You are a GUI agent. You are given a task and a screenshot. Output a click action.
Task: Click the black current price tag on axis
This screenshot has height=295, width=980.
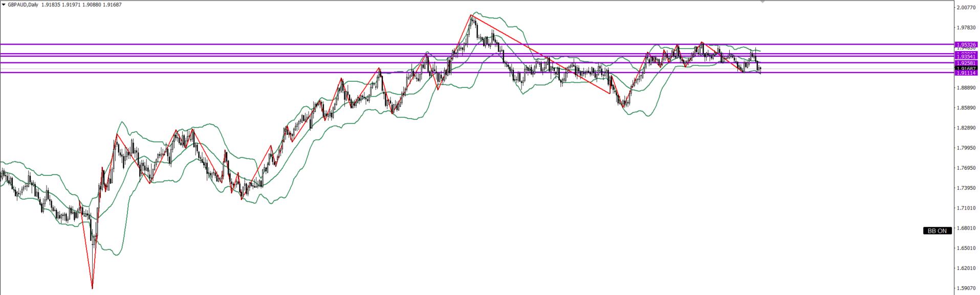[966, 68]
